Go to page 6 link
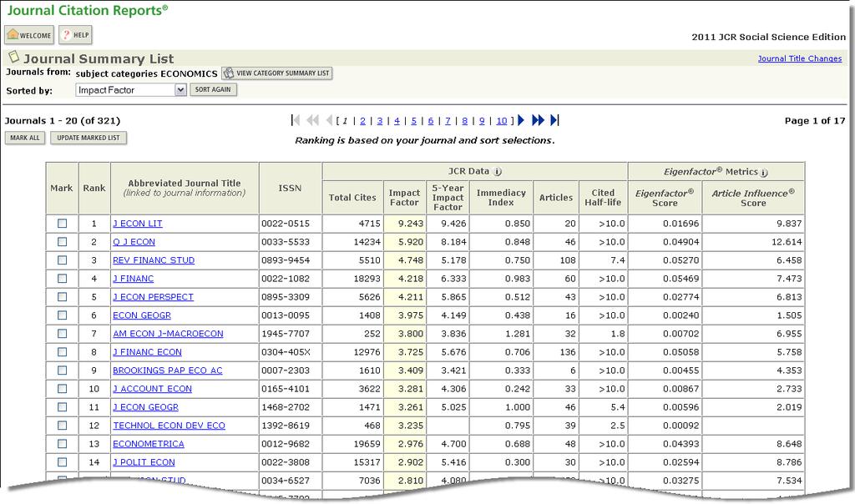Image resolution: width=855 pixels, height=504 pixels. (x=430, y=120)
